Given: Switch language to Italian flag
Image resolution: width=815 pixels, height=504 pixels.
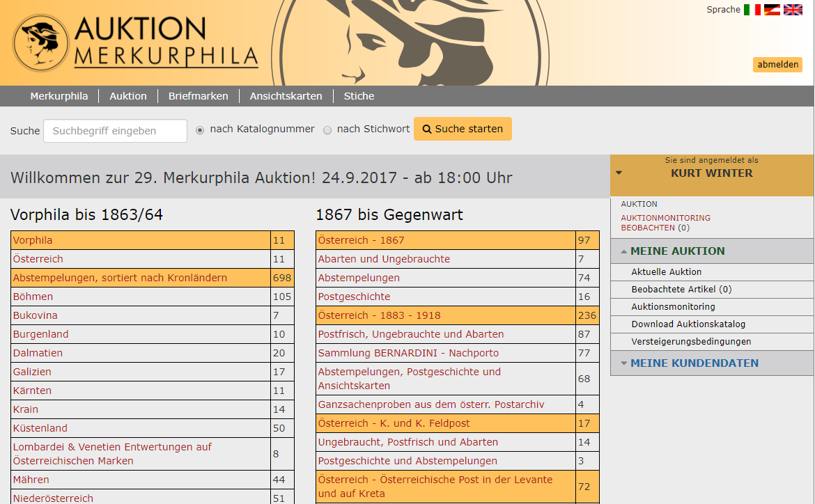Looking at the screenshot, I should tap(752, 10).
